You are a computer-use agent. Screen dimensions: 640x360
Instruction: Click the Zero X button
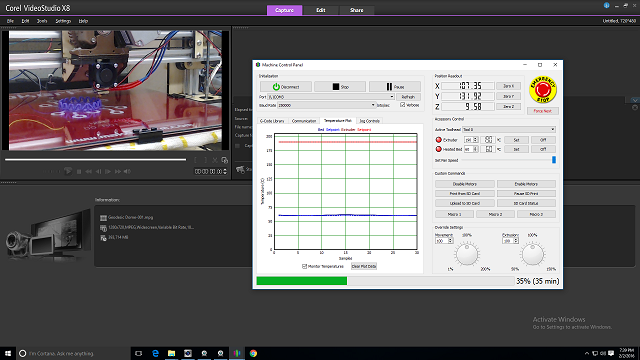(508, 86)
